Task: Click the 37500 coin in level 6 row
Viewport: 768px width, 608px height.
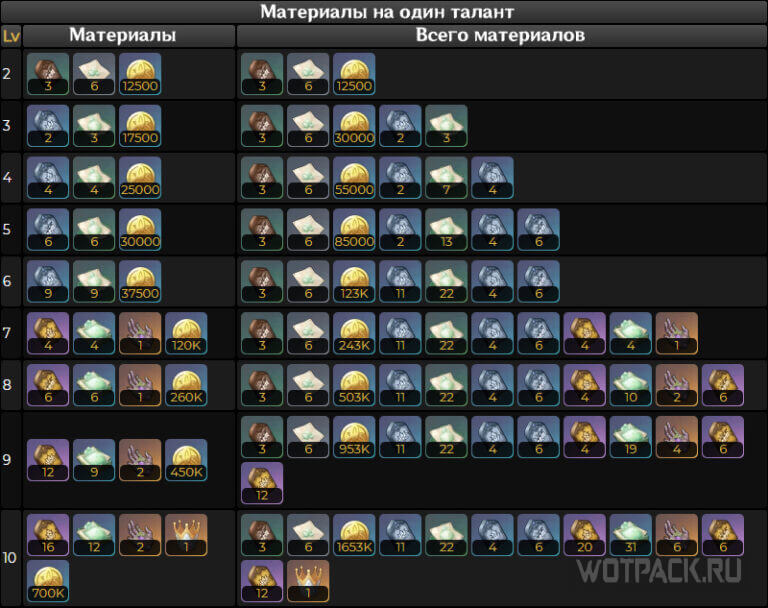Action: [139, 281]
